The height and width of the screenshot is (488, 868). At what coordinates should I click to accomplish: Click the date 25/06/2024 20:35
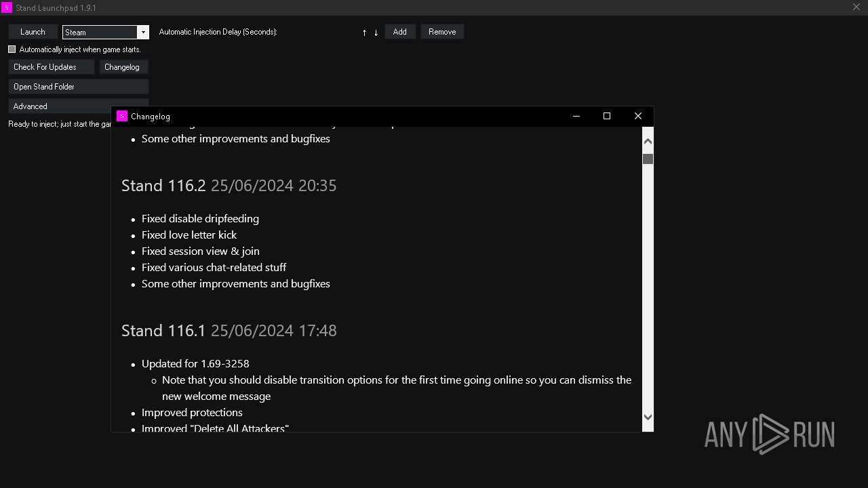pos(274,186)
